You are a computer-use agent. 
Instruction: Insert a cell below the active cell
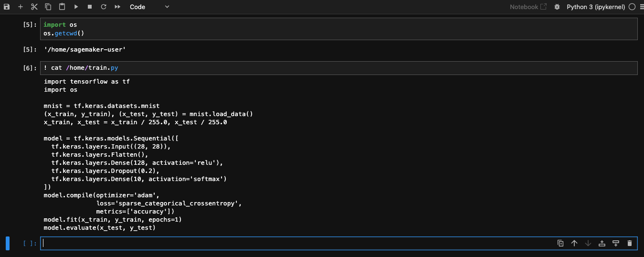616,243
